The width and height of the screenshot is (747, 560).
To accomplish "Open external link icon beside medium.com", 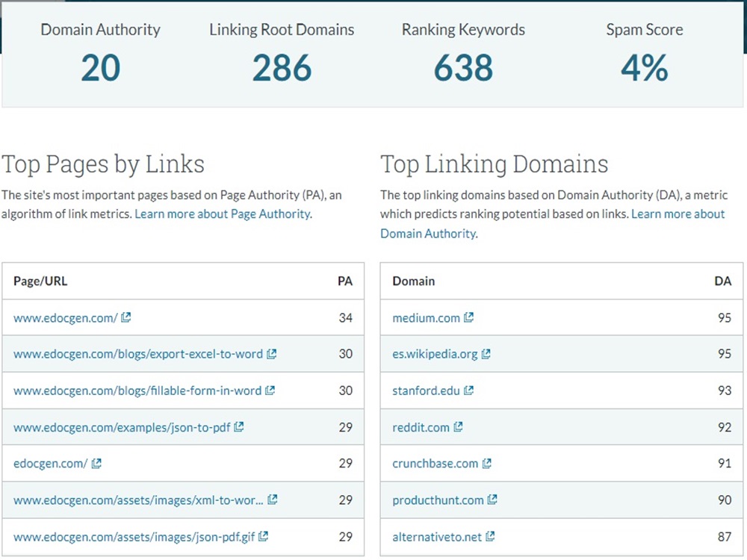I will (x=469, y=317).
